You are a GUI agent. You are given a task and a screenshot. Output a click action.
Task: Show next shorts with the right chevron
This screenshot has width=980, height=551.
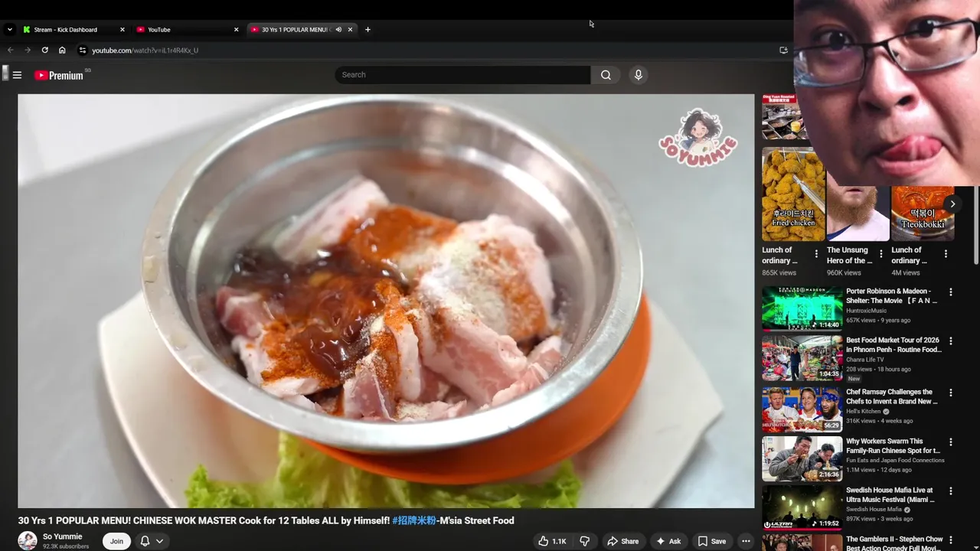(x=952, y=204)
